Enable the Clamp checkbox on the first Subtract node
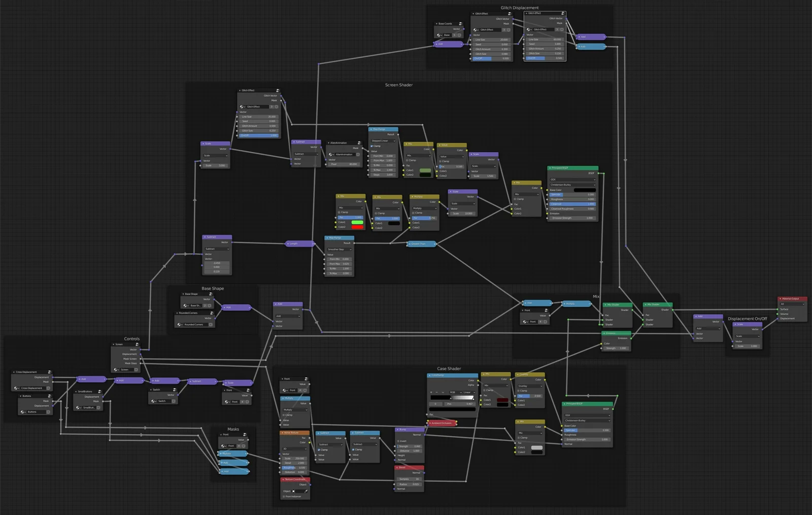Screen dimensions: 812x515 coord(319,450)
